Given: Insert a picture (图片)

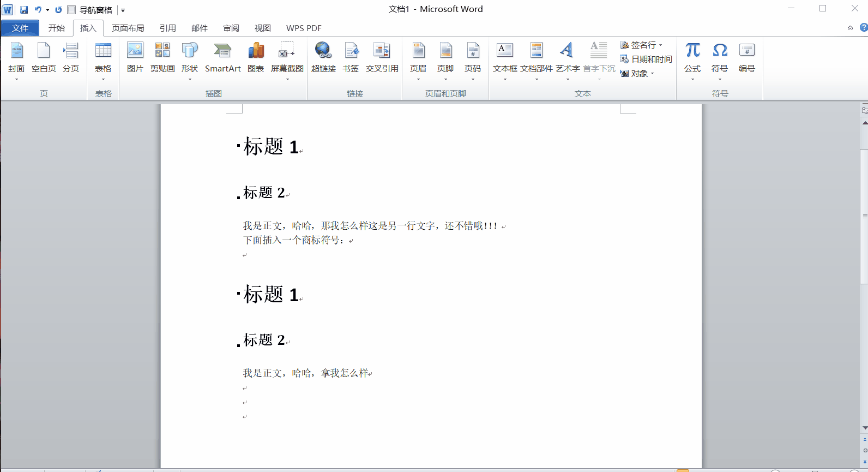Looking at the screenshot, I should tap(135, 58).
